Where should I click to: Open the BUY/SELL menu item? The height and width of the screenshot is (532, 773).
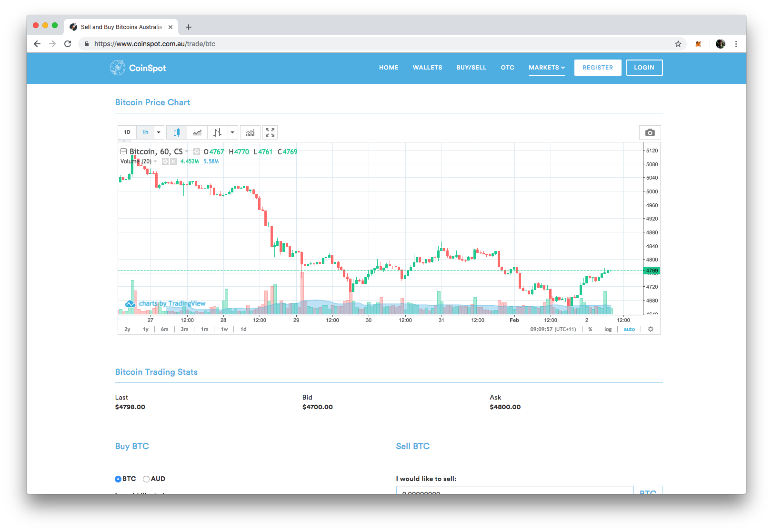[x=472, y=68]
